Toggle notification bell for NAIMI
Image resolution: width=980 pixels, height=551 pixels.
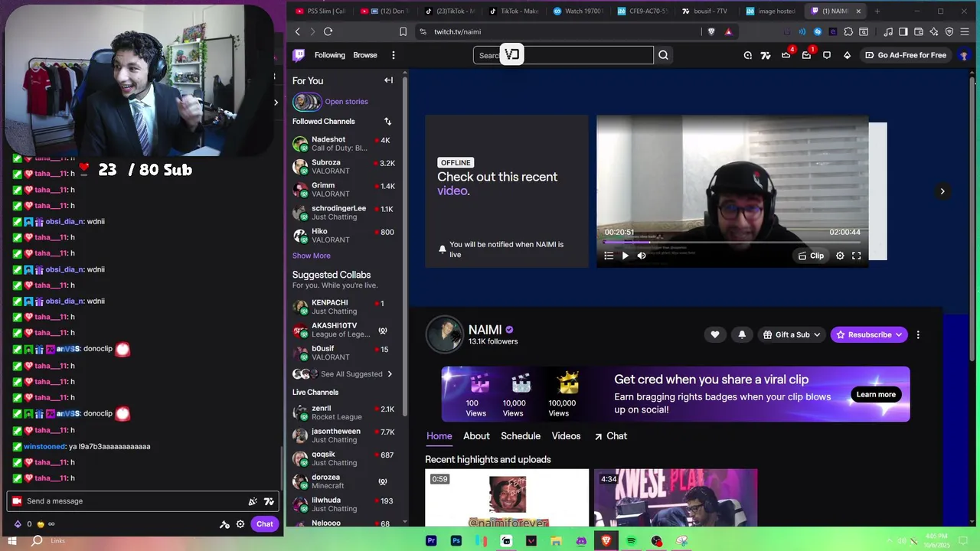(741, 334)
